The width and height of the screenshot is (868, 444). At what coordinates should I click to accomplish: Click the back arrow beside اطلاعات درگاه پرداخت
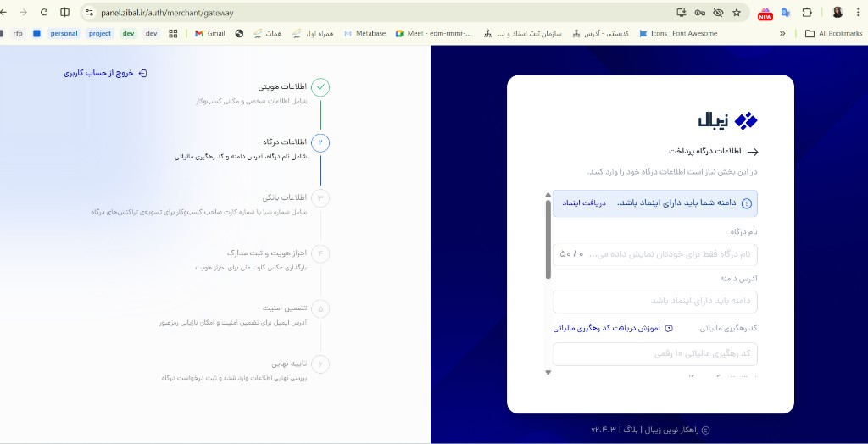click(753, 152)
